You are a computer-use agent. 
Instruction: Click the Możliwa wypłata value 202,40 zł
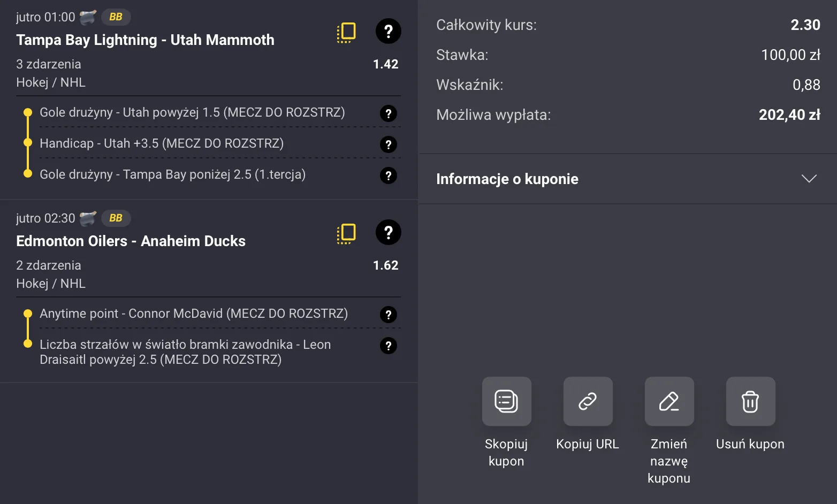coord(789,114)
